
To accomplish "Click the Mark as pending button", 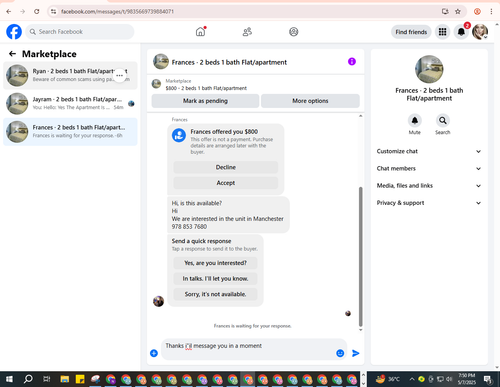I will click(205, 101).
